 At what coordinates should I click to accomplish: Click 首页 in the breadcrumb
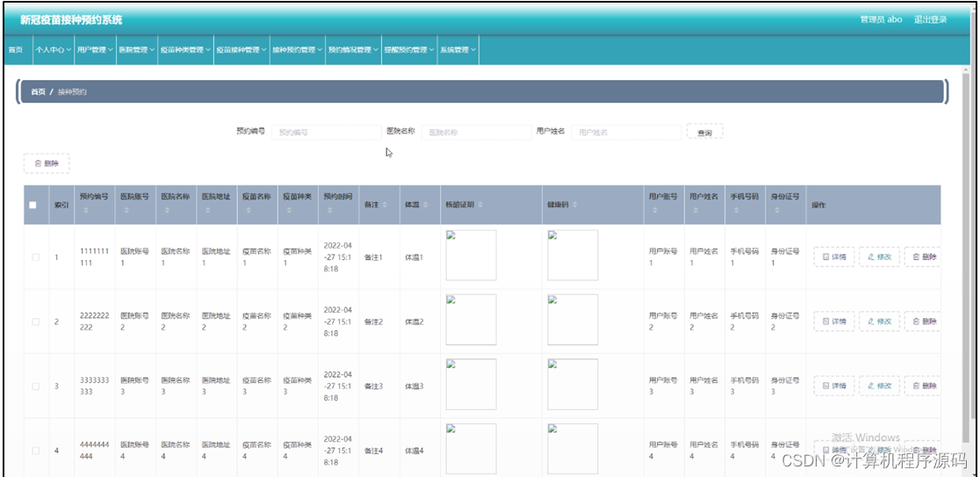pos(38,92)
